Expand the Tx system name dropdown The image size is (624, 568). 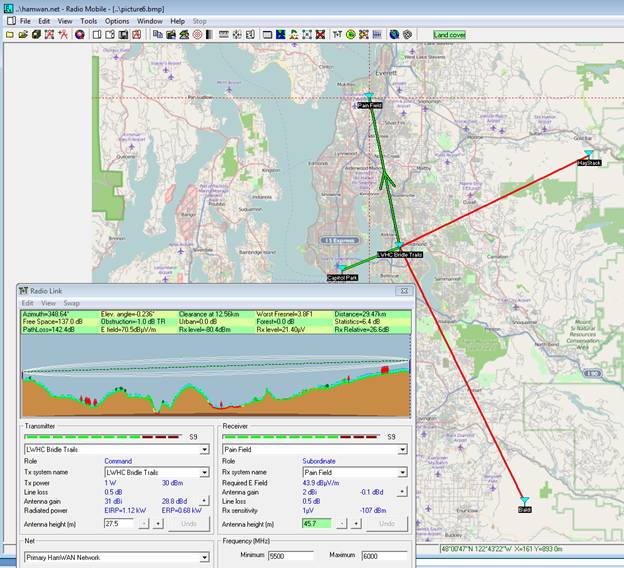point(205,472)
